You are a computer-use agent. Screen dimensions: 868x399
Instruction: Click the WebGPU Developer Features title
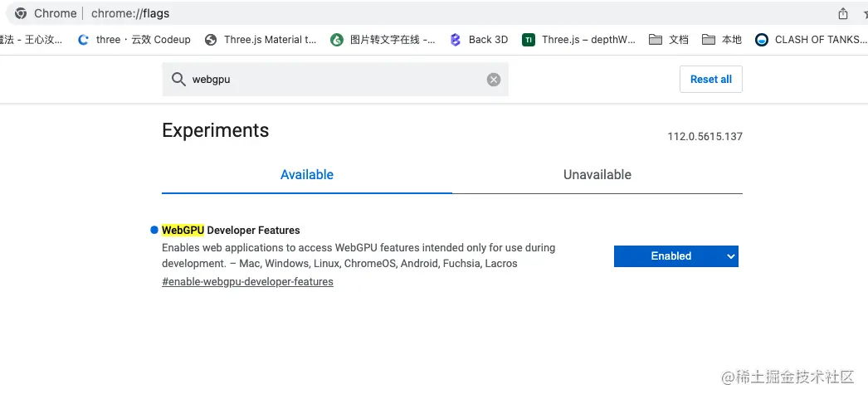[x=231, y=231]
